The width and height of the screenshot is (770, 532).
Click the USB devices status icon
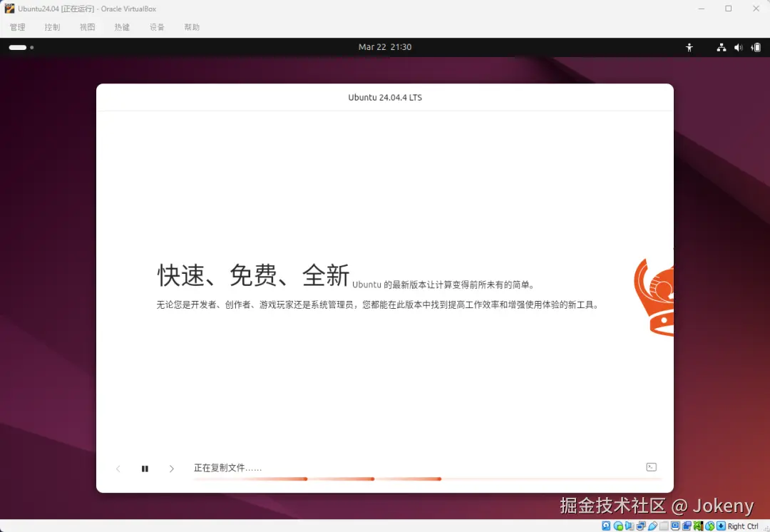pos(652,526)
